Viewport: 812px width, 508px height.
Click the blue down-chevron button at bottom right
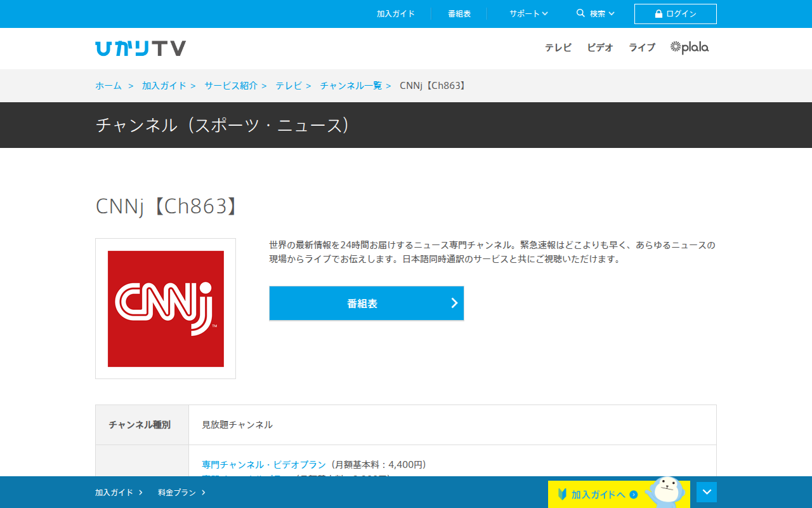(707, 492)
